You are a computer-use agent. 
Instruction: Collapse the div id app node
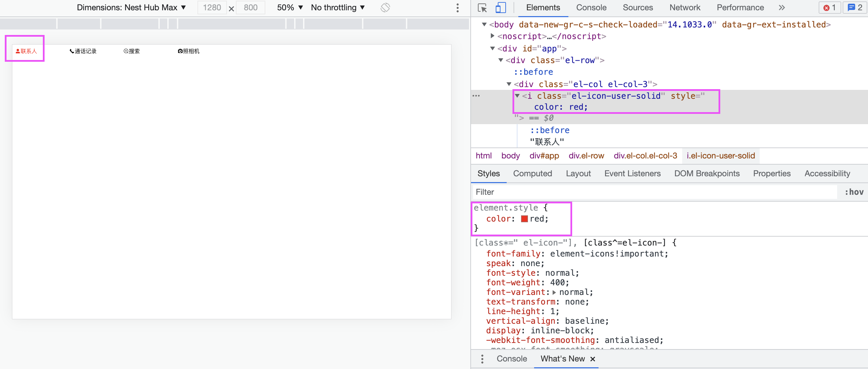click(x=493, y=48)
